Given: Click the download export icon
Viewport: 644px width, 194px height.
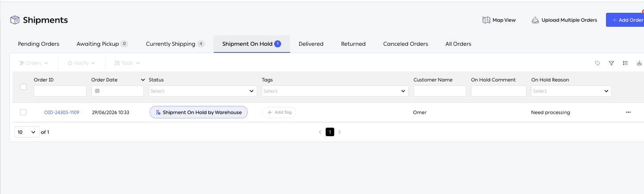Looking at the screenshot, I should (x=640, y=63).
